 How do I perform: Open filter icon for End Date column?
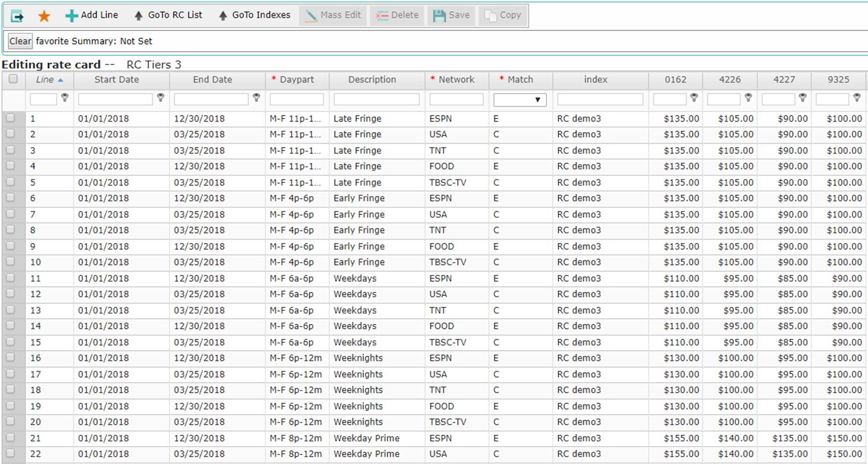coord(257,98)
